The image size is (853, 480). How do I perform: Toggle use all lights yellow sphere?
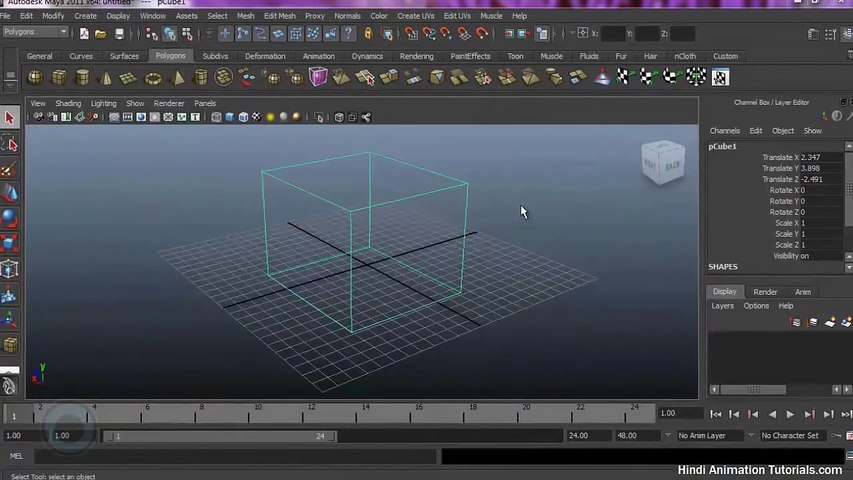coord(270,117)
